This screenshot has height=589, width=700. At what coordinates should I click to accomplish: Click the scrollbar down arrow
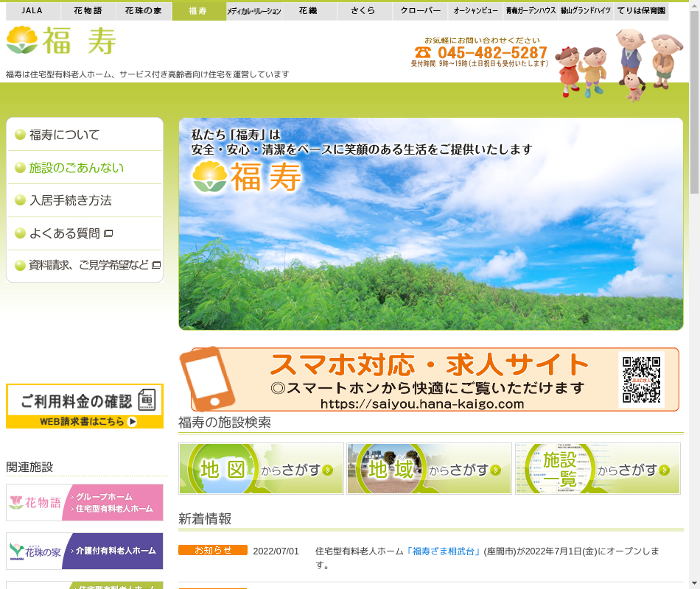pyautogui.click(x=694, y=584)
